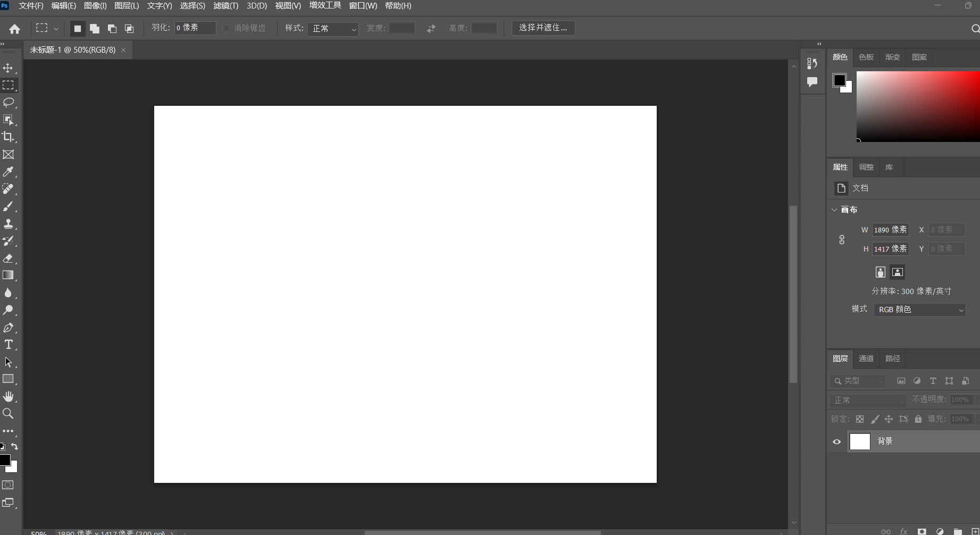Select the Lasso tool
Viewport: 980px width, 535px height.
(9, 102)
